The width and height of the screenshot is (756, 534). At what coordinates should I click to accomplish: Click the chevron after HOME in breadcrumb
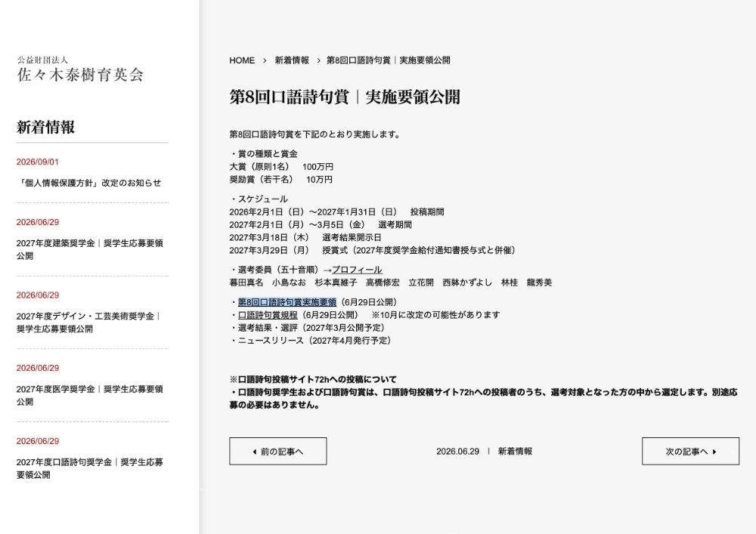pos(265,60)
